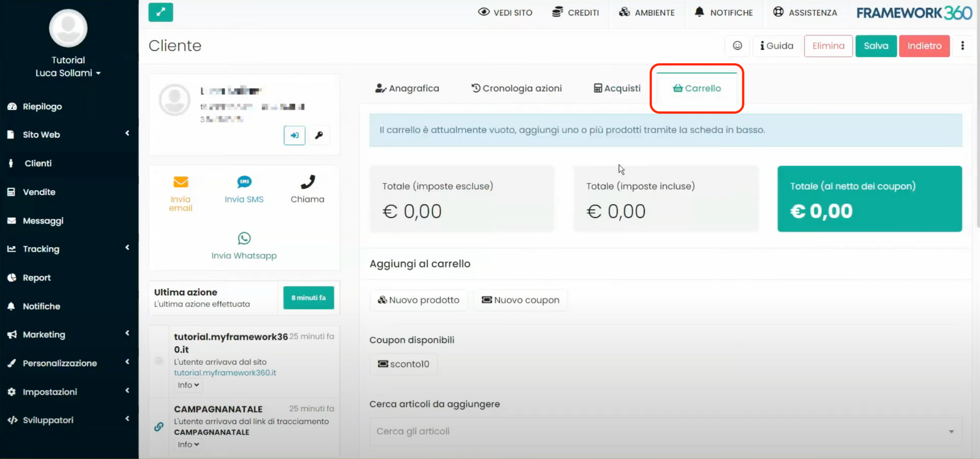The height and width of the screenshot is (459, 980).
Task: Click the smiley face icon button
Action: click(x=737, y=46)
